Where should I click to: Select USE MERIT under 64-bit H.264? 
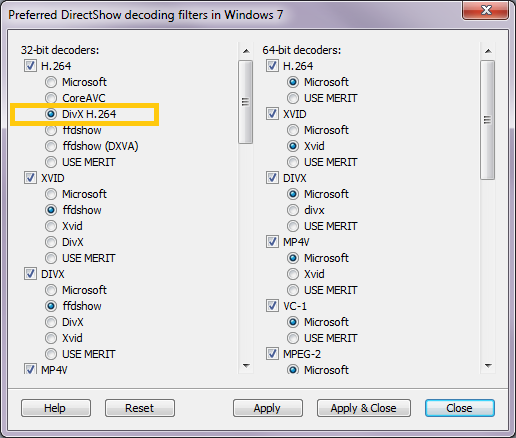coord(293,98)
